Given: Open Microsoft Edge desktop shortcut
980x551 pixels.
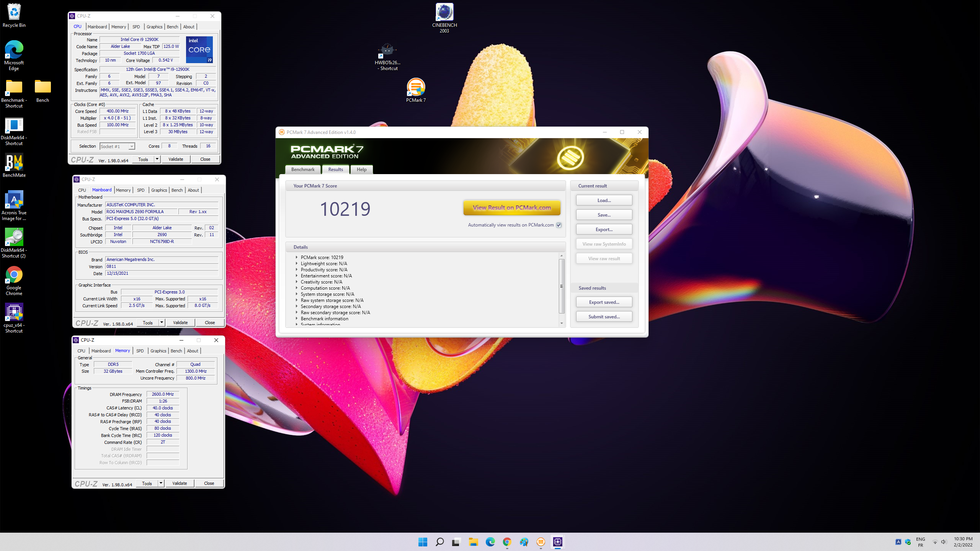Looking at the screenshot, I should tap(14, 55).
